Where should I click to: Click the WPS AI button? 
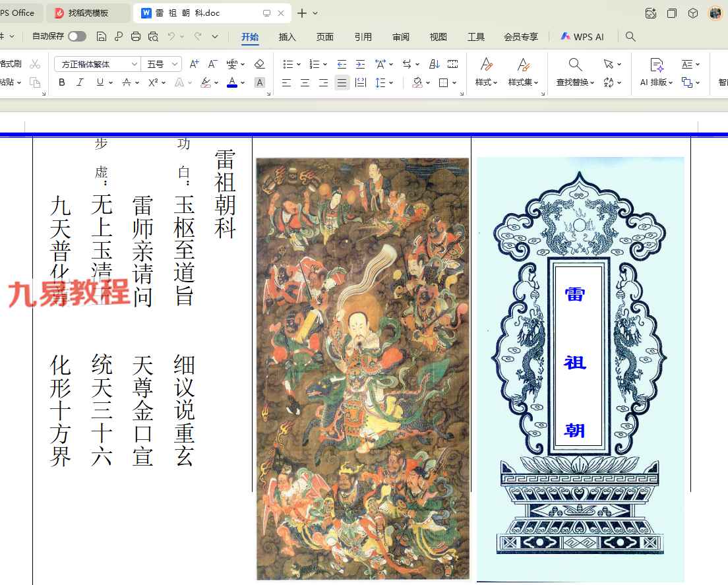[582, 36]
